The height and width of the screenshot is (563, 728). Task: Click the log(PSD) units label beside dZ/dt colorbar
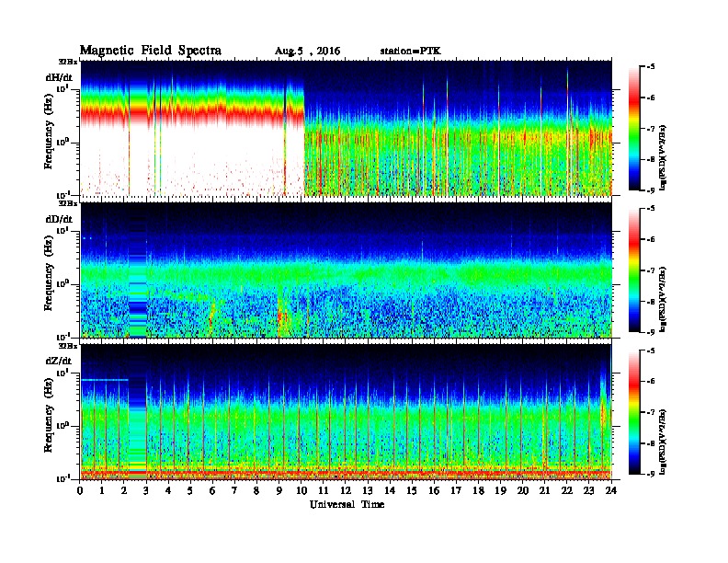[663, 442]
